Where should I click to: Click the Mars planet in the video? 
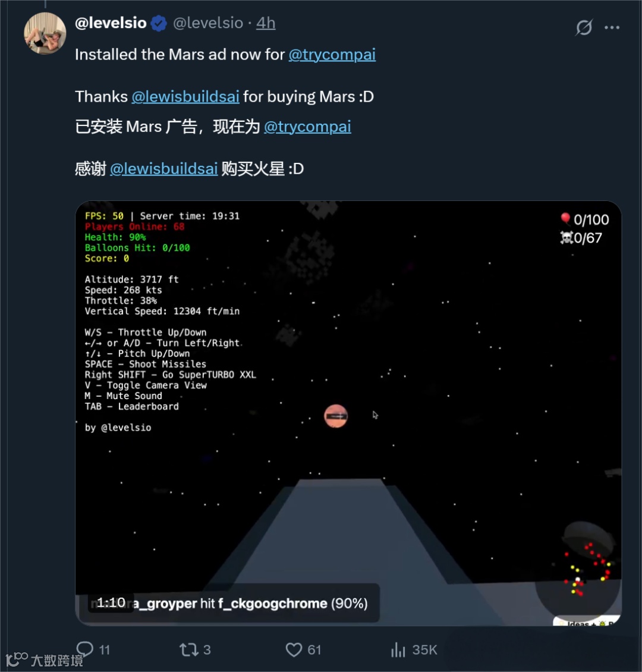click(x=336, y=416)
